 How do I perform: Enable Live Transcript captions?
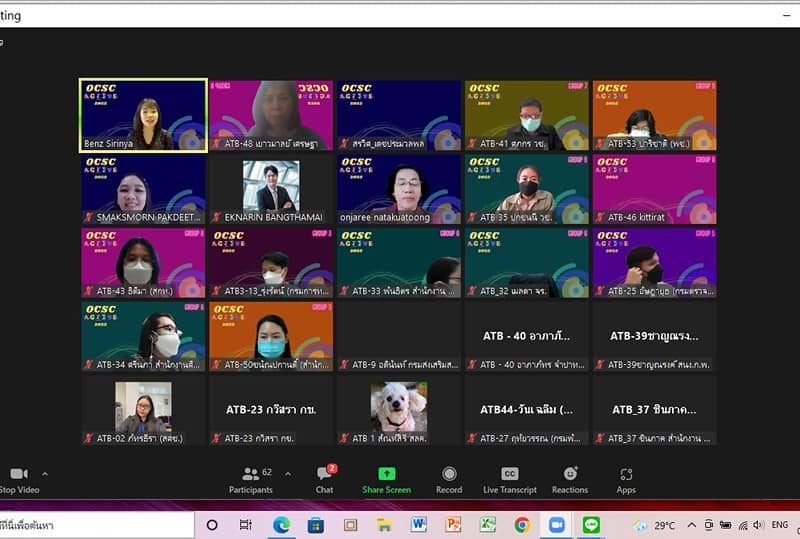coord(510,478)
